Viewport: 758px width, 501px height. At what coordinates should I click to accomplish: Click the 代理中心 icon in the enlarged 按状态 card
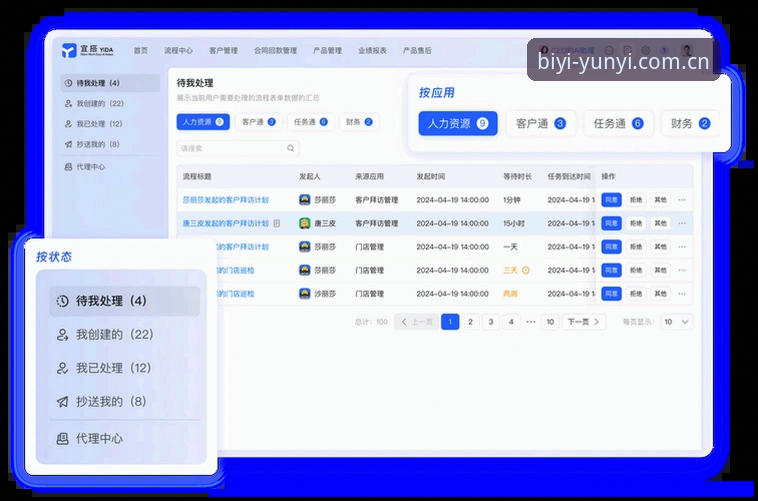point(62,439)
